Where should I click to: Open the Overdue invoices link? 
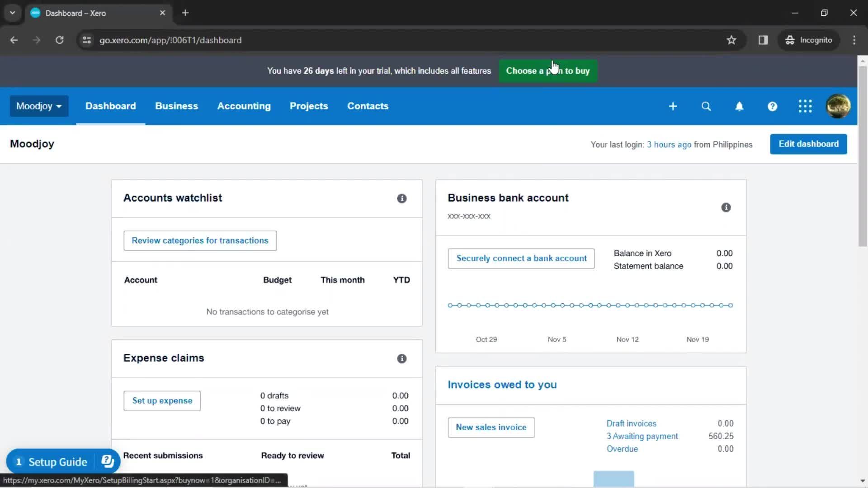(x=622, y=449)
